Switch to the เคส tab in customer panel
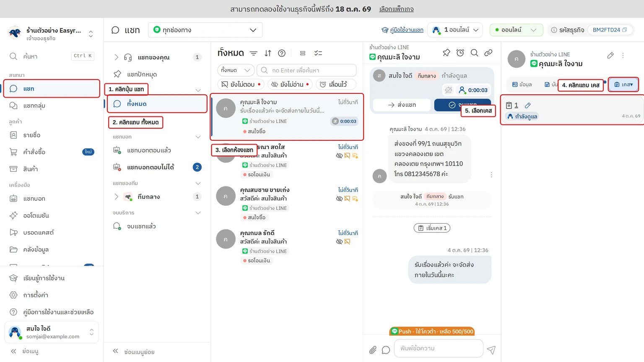Screen dimensions: 644x362 pyautogui.click(x=623, y=84)
